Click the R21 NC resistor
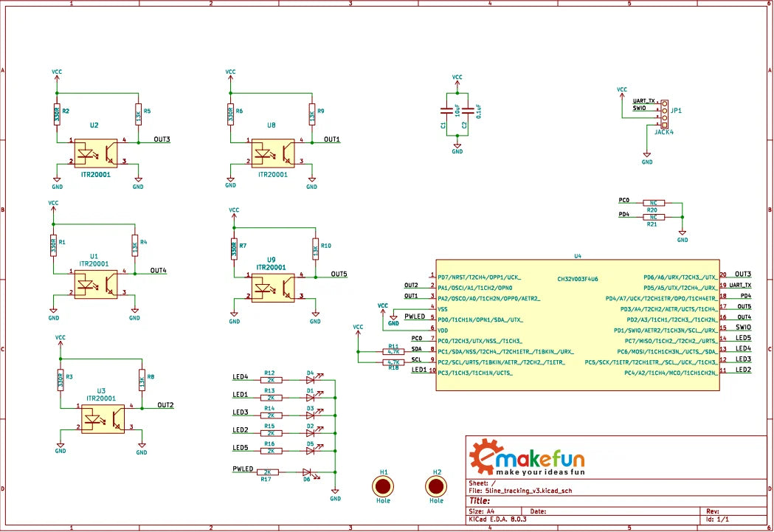This screenshot has height=532, width=774. 654,217
